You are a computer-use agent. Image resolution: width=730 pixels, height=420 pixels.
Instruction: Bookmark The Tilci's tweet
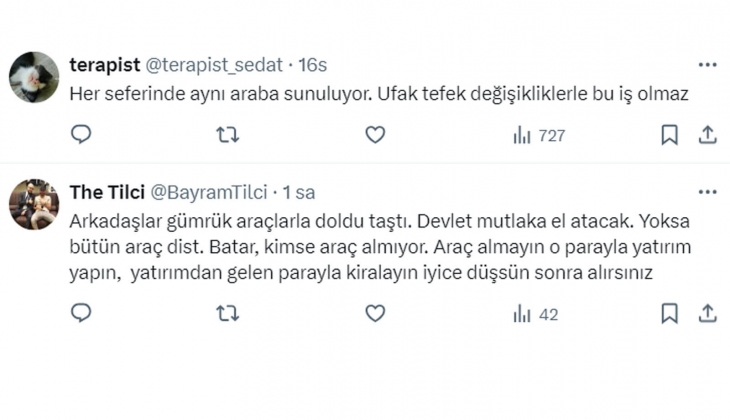point(670,313)
